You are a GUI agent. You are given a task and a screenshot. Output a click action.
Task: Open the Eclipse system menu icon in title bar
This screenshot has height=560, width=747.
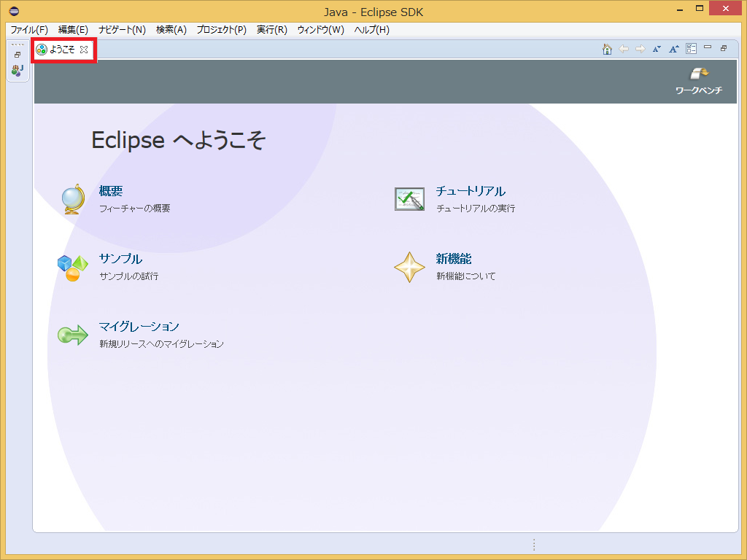(15, 11)
